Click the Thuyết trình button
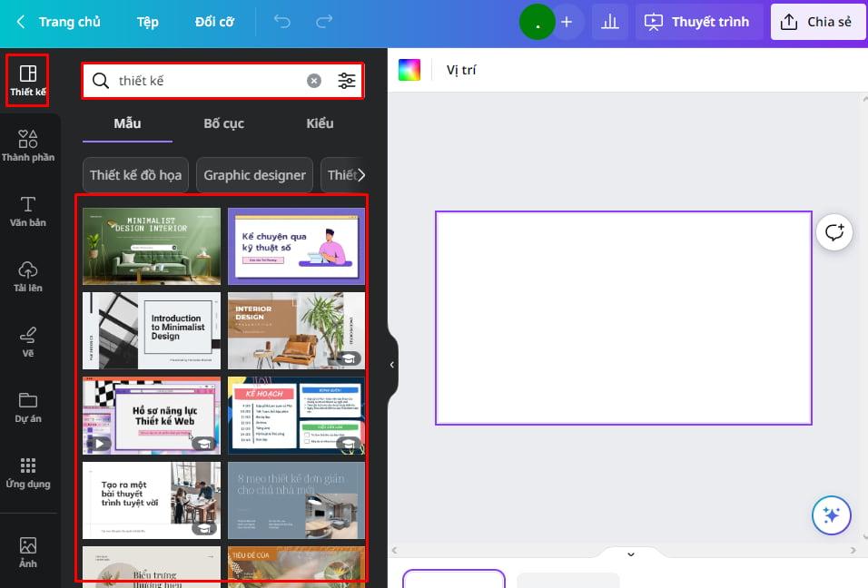 coord(697,21)
